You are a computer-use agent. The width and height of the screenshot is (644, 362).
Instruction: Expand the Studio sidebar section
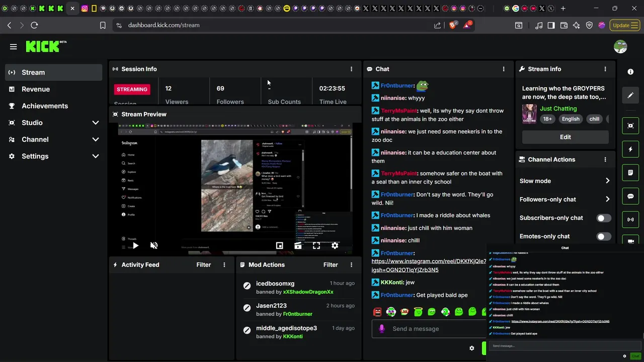(96, 123)
